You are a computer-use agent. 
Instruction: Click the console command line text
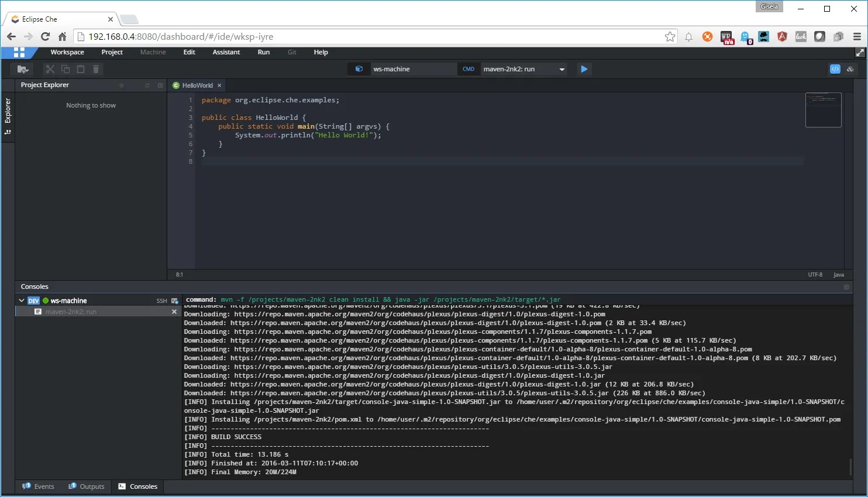(x=373, y=299)
